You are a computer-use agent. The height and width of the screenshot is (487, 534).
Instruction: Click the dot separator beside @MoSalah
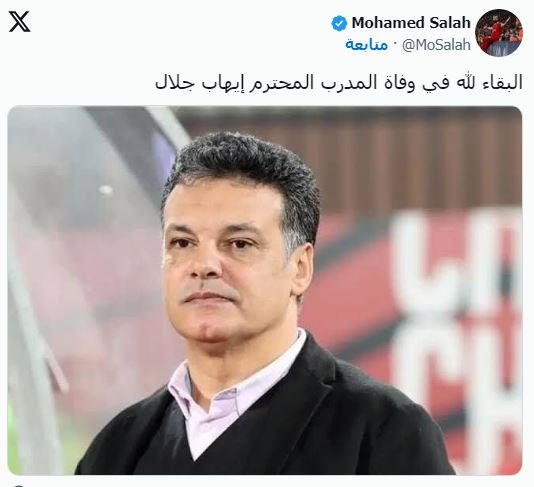pyautogui.click(x=395, y=44)
